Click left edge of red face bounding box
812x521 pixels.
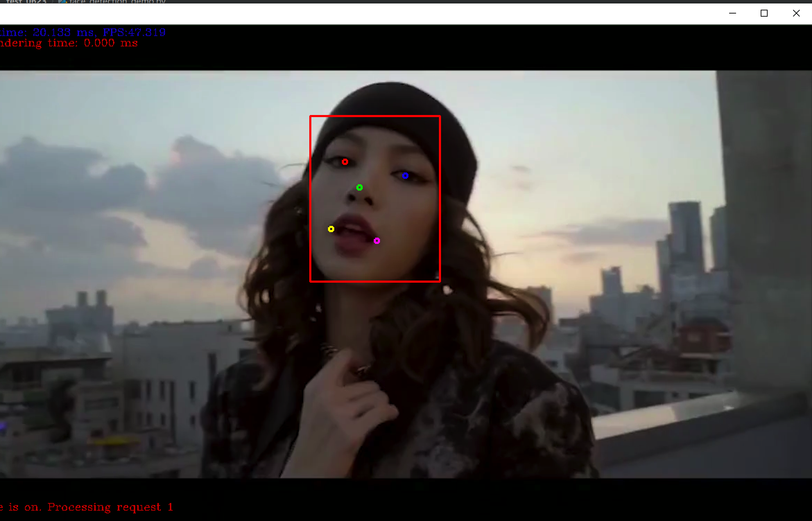pyautogui.click(x=311, y=199)
